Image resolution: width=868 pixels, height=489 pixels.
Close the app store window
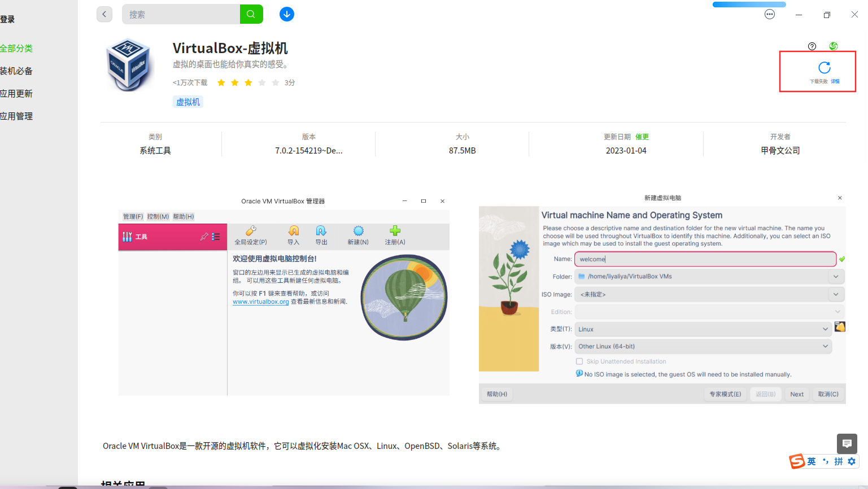(854, 15)
